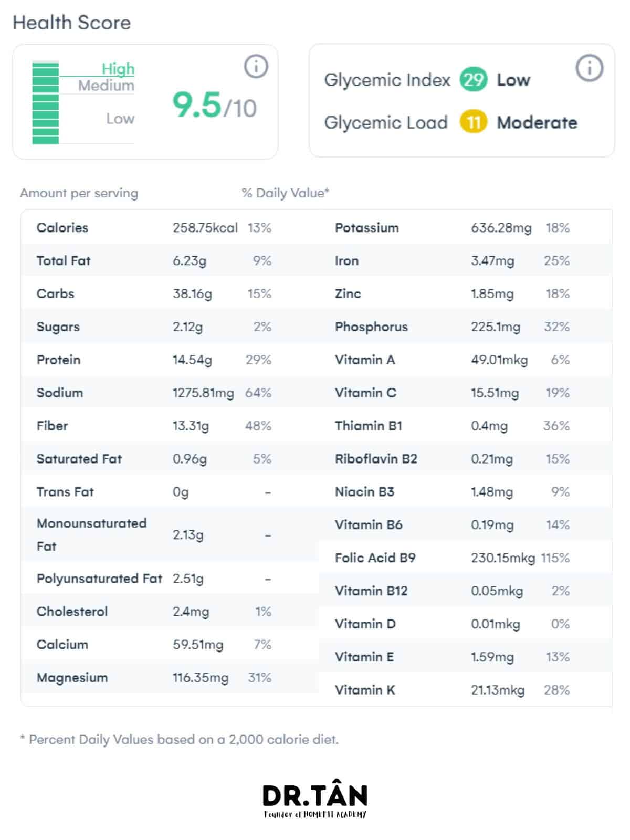Click the Amount per serving header
Image resolution: width=630 pixels, height=840 pixels.
tap(79, 193)
